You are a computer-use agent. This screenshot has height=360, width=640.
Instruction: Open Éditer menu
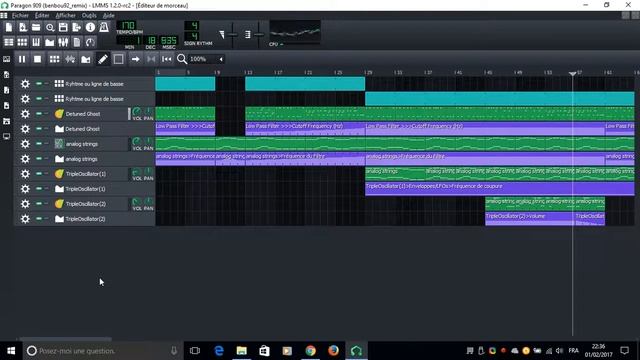click(x=42, y=16)
